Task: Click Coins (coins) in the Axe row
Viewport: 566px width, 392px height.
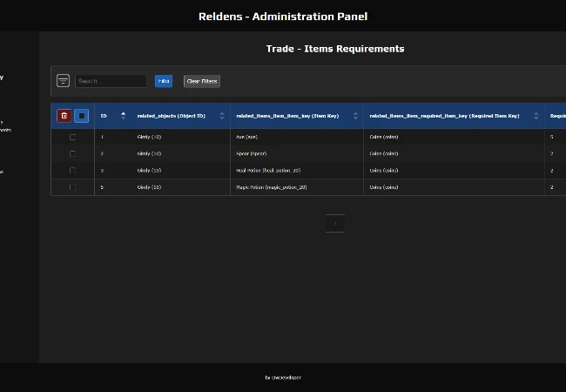Action: coord(384,137)
